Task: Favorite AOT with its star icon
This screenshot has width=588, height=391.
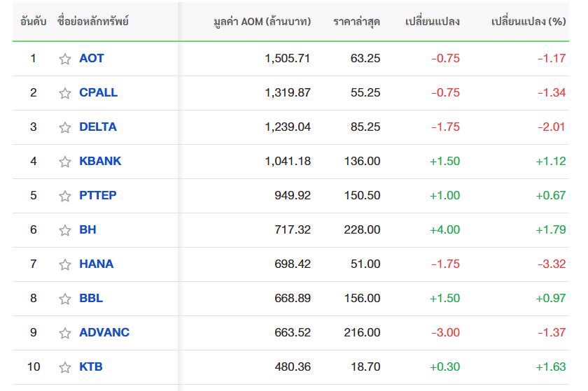Action: coord(65,59)
